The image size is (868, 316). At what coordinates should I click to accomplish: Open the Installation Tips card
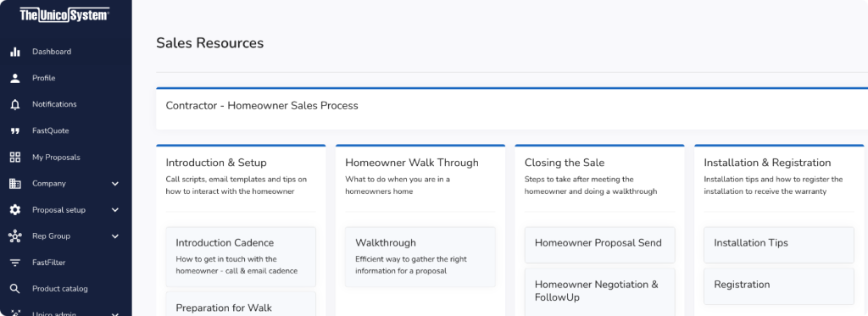click(779, 245)
